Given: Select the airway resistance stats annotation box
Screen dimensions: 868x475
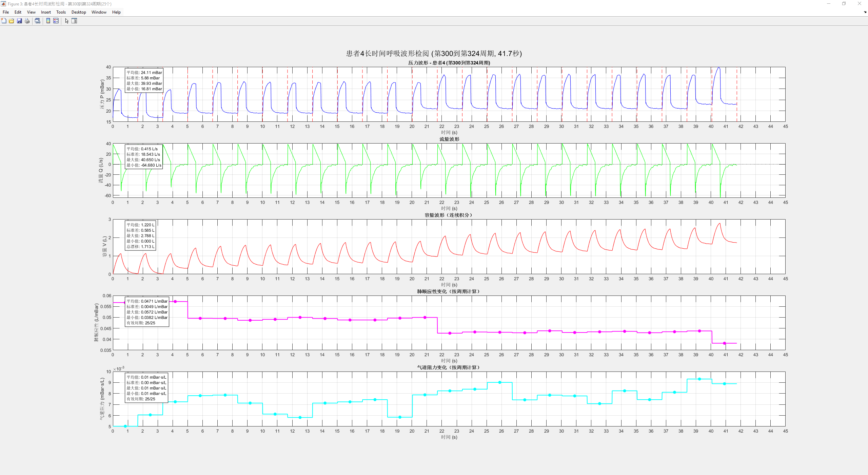Looking at the screenshot, I should pyautogui.click(x=146, y=388).
